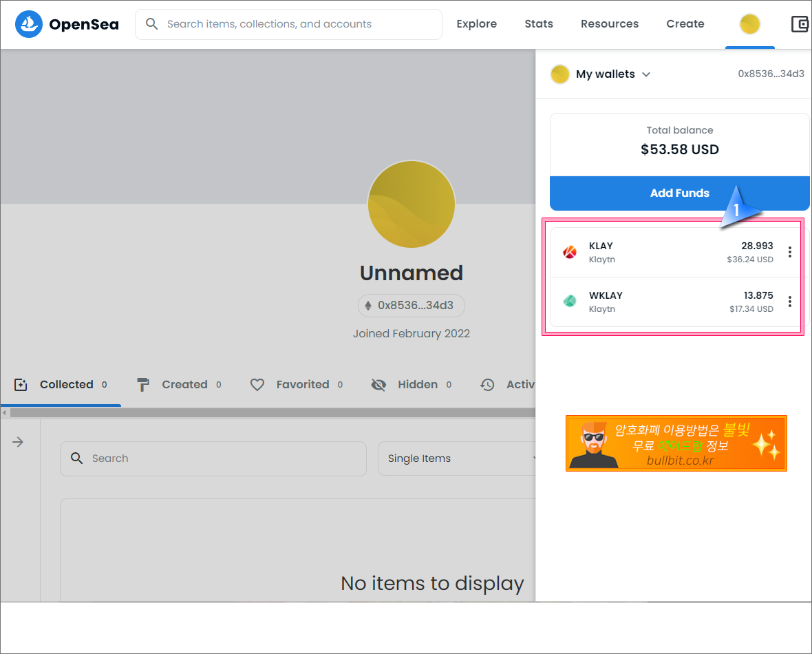The image size is (812, 654).
Task: Open the Stats menu
Action: click(x=539, y=24)
